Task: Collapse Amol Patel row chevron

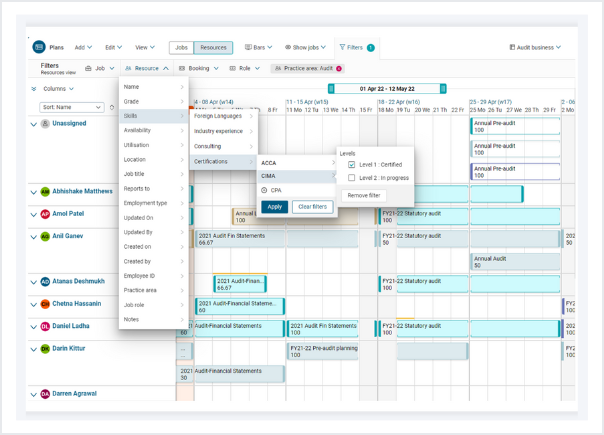Action: coord(34,215)
